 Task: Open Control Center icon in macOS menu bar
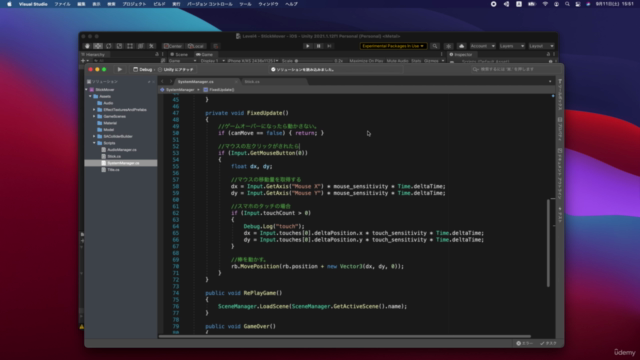click(x=578, y=4)
